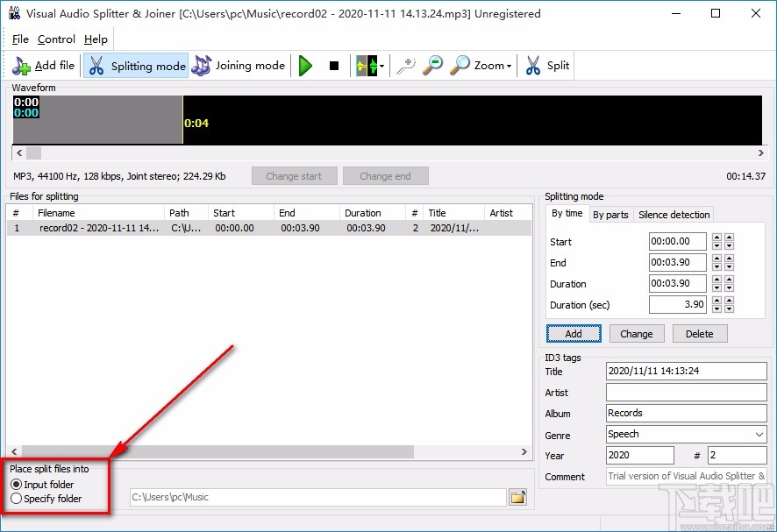Click right up arrow beside Duration field

729,280
